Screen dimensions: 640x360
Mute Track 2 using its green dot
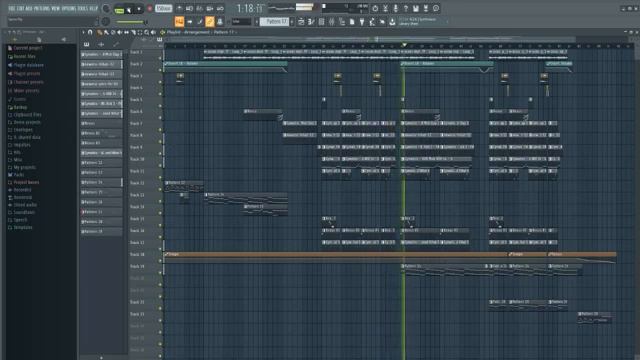tap(160, 70)
